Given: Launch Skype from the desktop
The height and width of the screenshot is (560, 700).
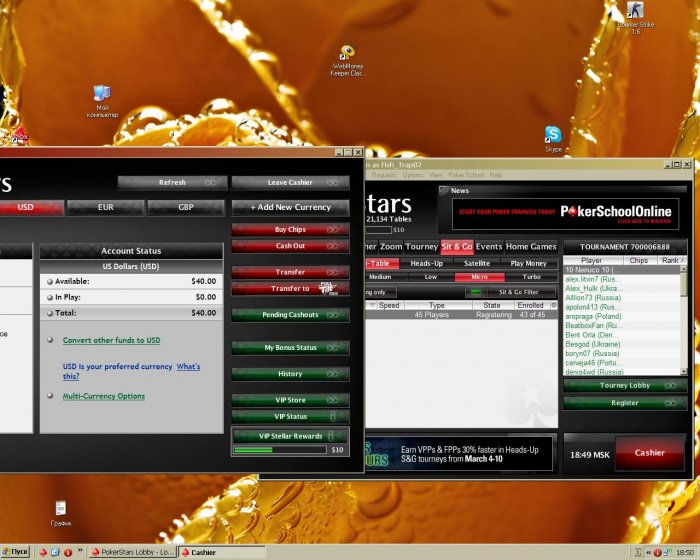Looking at the screenshot, I should (x=553, y=139).
